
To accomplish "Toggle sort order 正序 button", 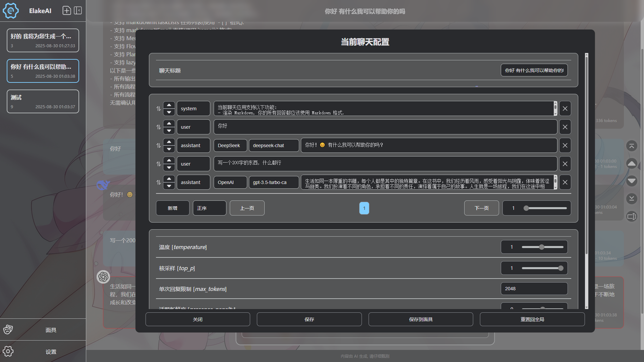I will click(x=209, y=208).
